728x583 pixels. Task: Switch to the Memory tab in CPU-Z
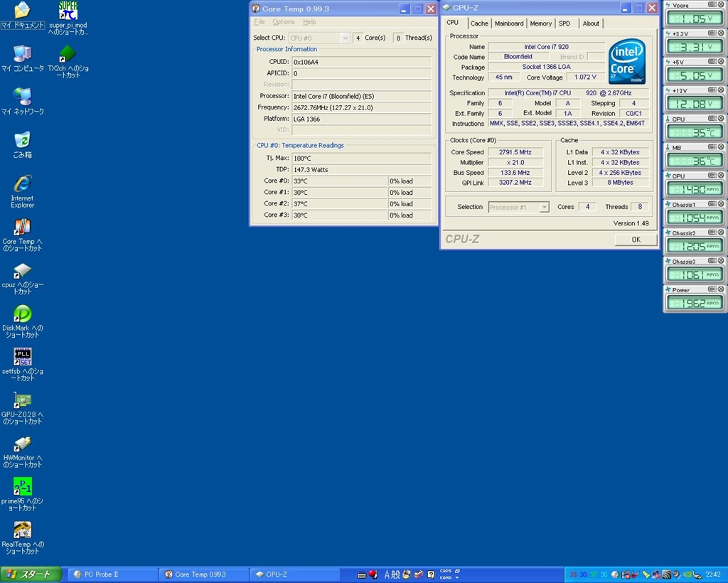pos(540,23)
